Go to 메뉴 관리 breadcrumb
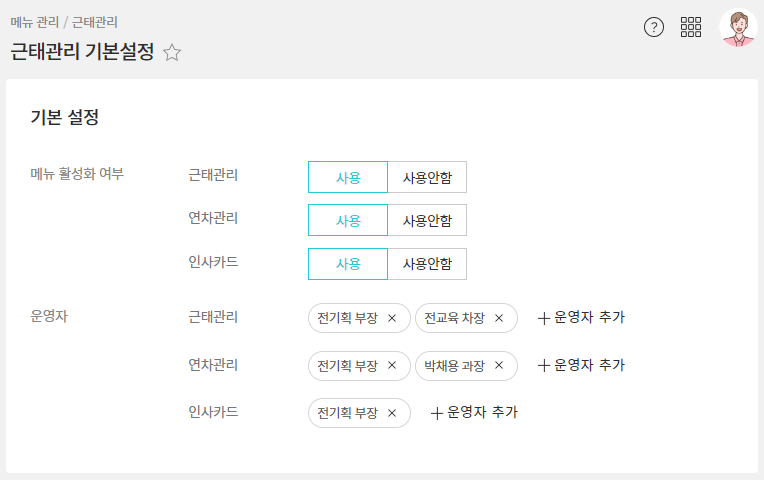The image size is (764, 480). click(x=34, y=22)
